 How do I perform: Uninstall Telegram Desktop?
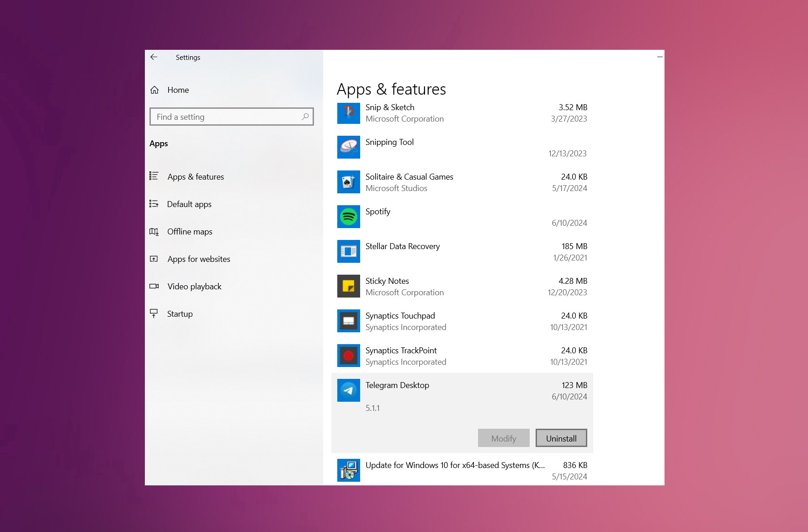tap(561, 438)
